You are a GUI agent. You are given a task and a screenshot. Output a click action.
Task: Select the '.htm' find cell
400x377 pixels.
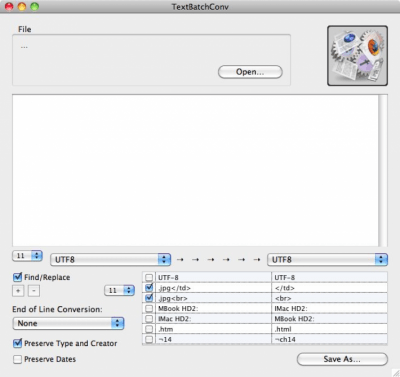[x=214, y=329]
